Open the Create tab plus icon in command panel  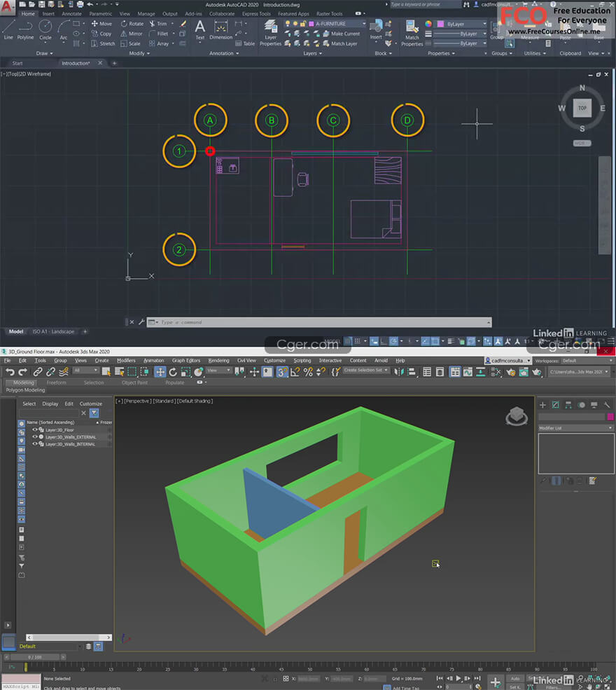pos(543,405)
